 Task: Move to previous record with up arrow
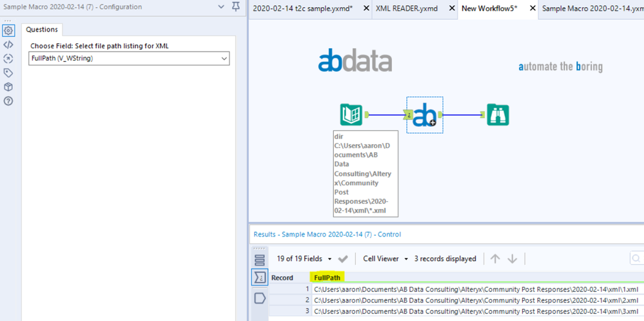coord(495,258)
